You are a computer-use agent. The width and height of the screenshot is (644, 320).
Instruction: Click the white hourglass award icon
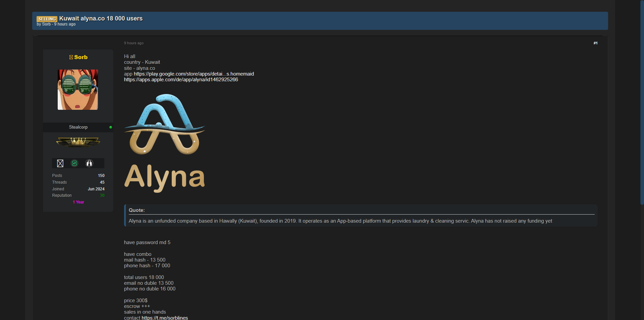(60, 164)
